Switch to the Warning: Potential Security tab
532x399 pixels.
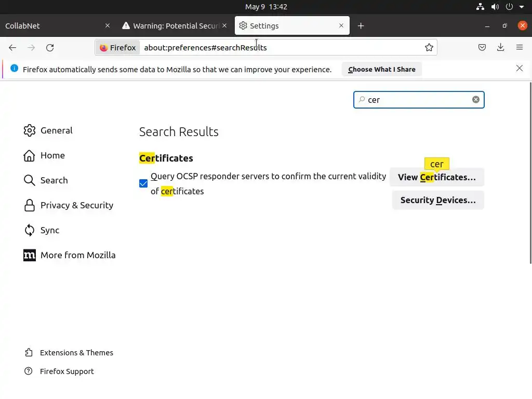click(171, 26)
